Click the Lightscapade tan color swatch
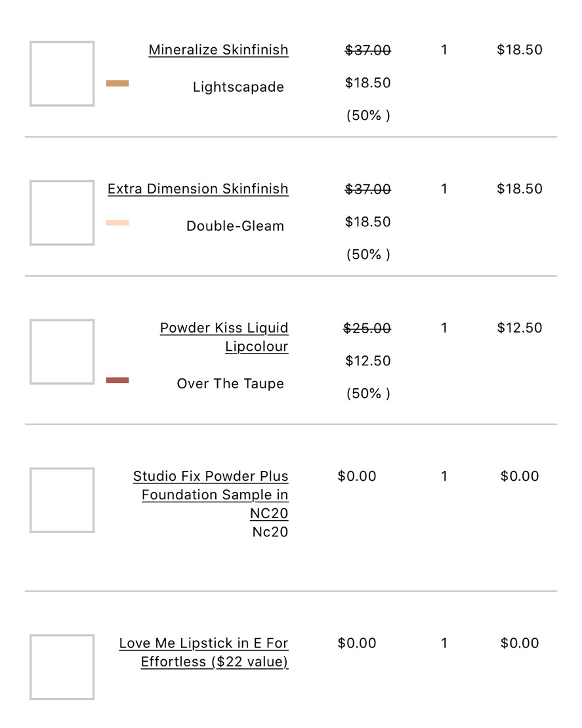 (x=117, y=83)
